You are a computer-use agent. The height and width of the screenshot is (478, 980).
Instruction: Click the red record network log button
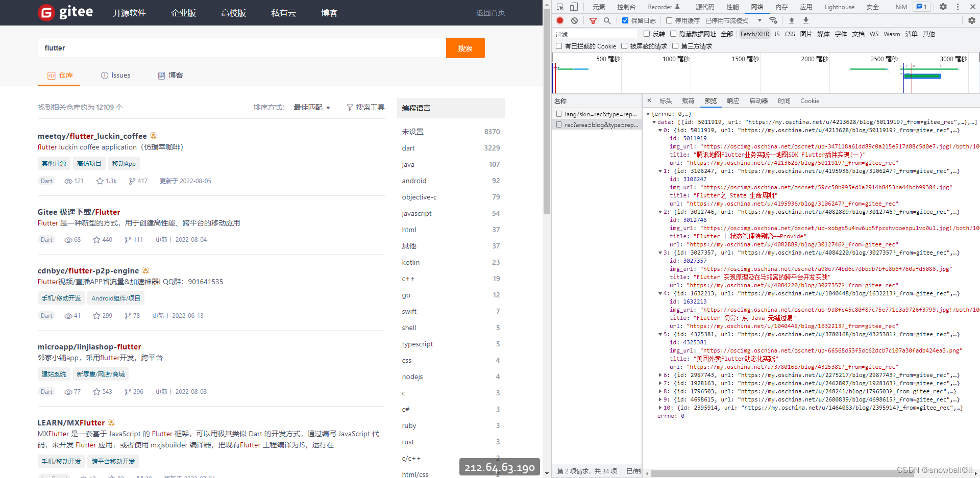coord(560,20)
